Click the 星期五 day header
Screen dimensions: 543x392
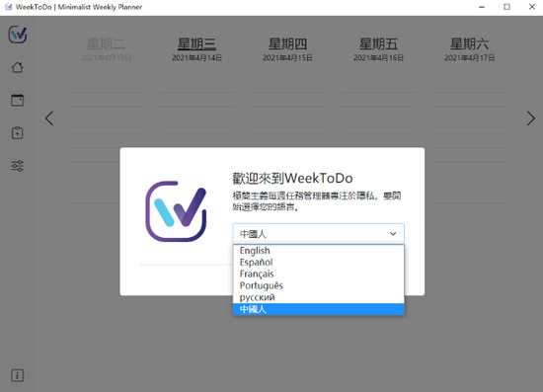tap(378, 44)
